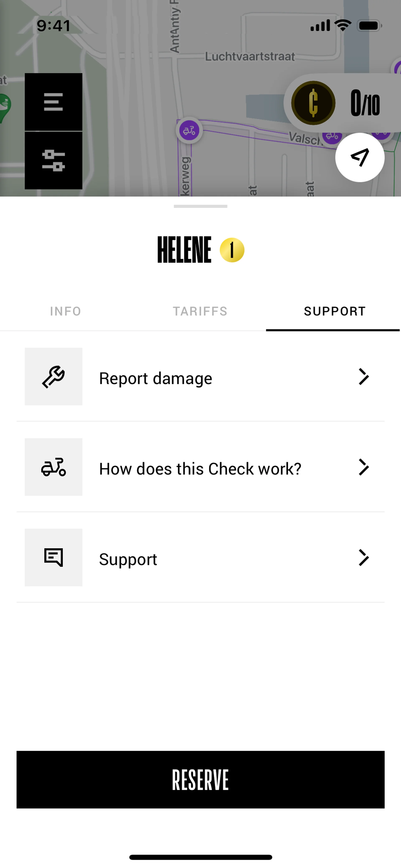The width and height of the screenshot is (401, 868).
Task: Tap the scooter icon beside How does this Check work
Action: (x=53, y=467)
